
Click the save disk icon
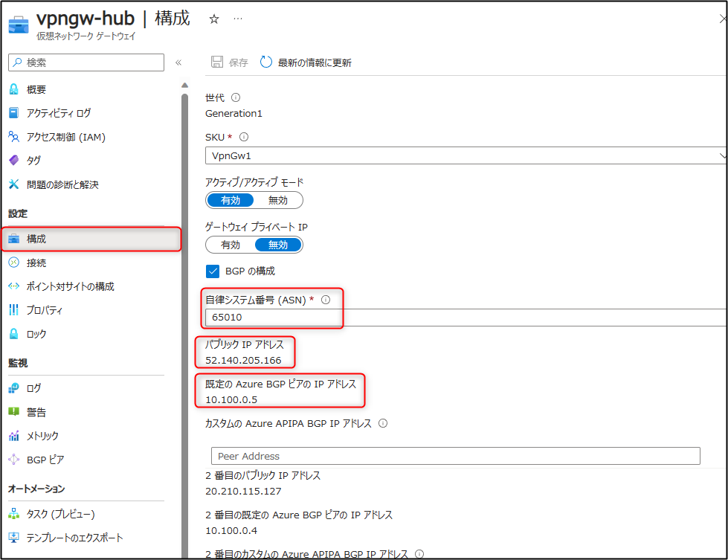217,62
